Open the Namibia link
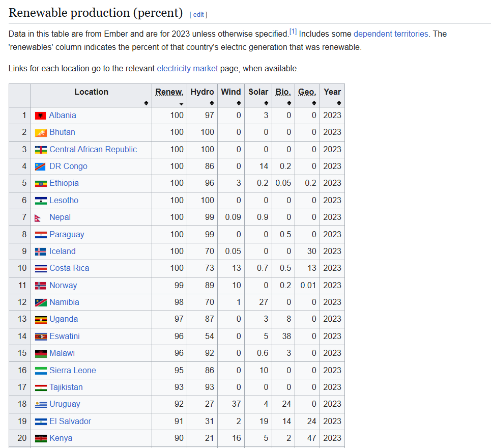 click(64, 302)
